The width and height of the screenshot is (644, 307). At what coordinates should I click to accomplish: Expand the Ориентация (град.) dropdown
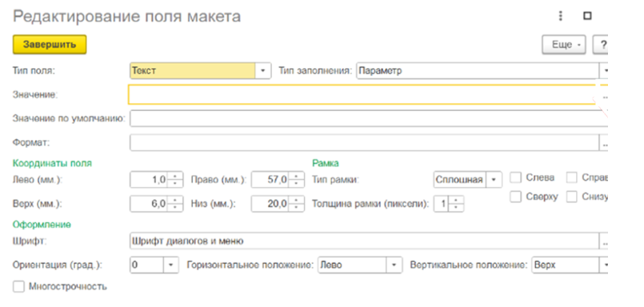click(171, 265)
